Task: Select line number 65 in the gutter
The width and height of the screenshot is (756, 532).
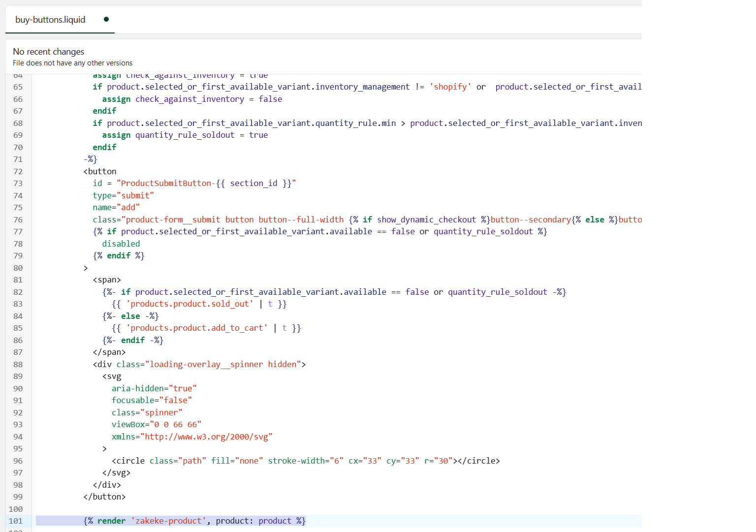Action: [x=18, y=87]
